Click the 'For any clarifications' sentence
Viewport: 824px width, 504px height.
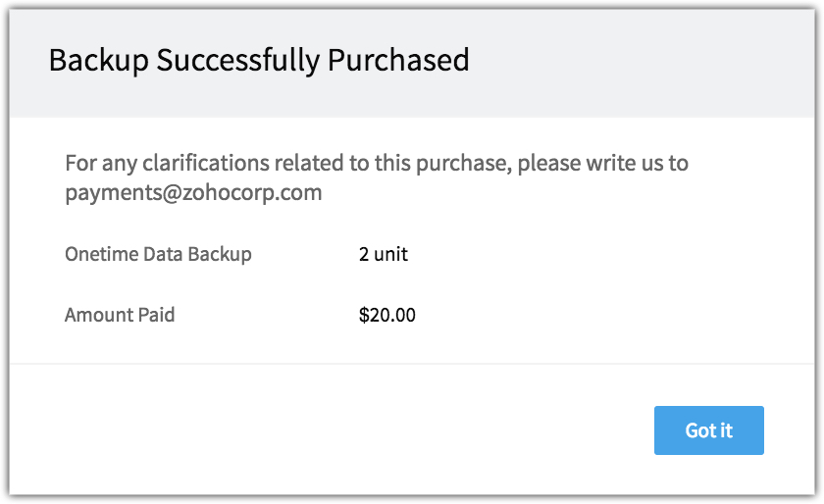(x=377, y=163)
